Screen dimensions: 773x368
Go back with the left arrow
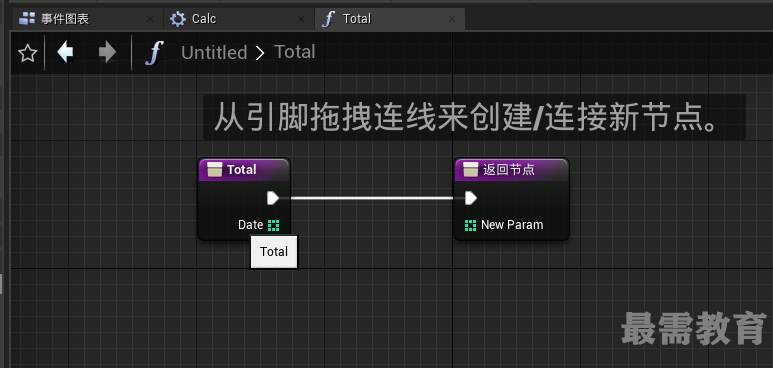[65, 52]
